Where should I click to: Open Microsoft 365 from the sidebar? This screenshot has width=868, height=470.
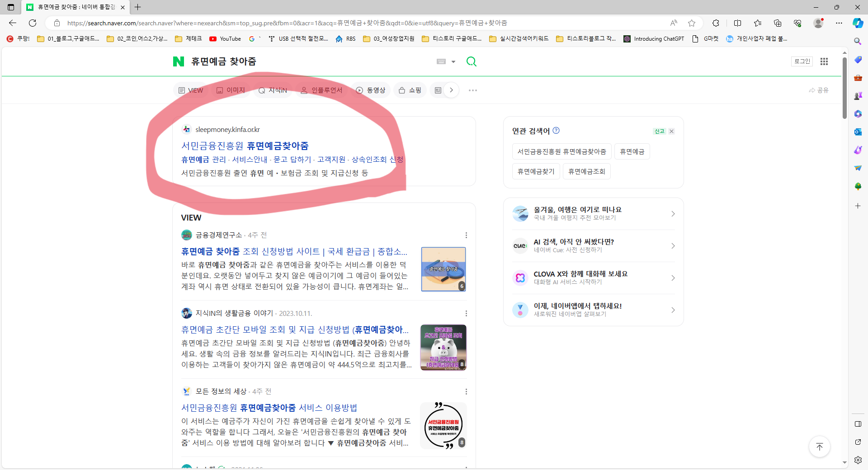(x=857, y=114)
